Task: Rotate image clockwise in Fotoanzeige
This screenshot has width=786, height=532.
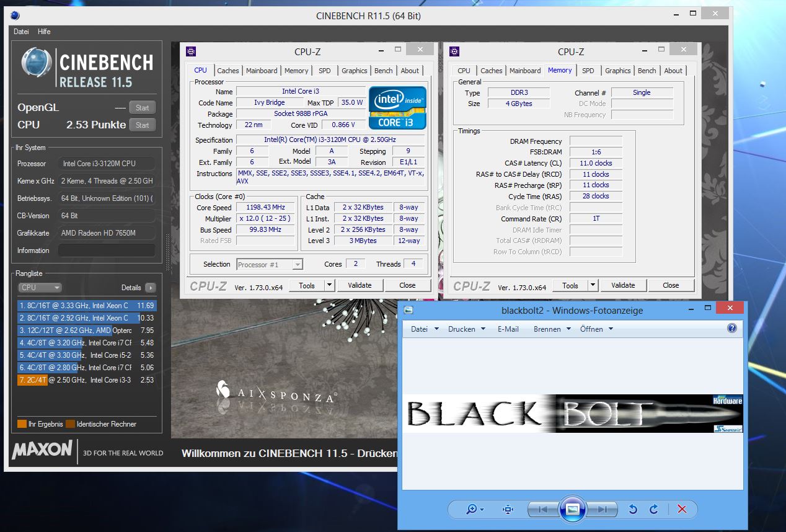Action: click(653, 509)
